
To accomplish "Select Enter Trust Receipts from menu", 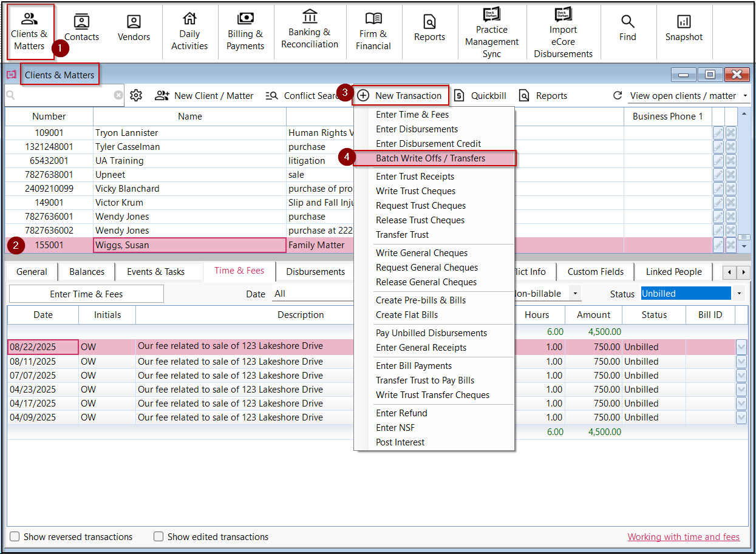I will point(415,177).
